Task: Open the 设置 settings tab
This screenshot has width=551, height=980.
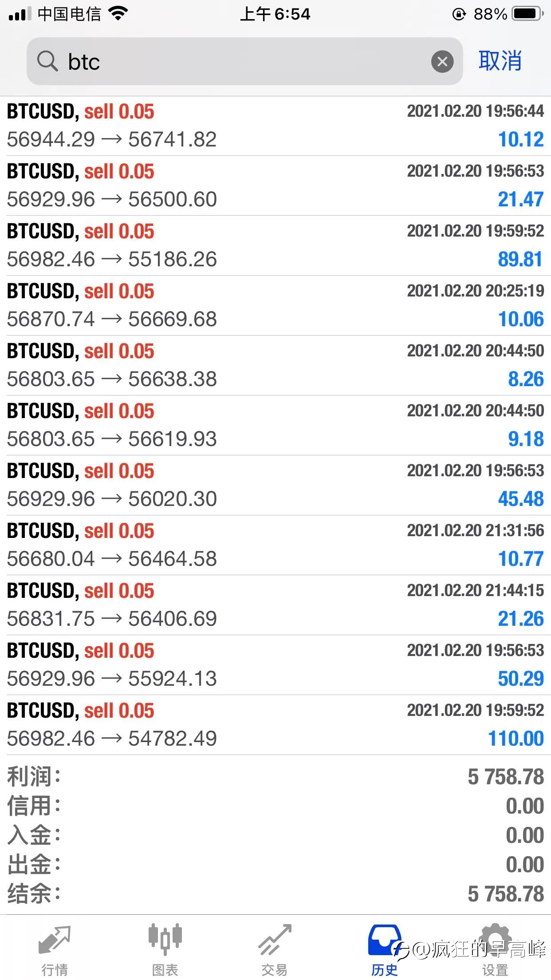Action: click(495, 950)
